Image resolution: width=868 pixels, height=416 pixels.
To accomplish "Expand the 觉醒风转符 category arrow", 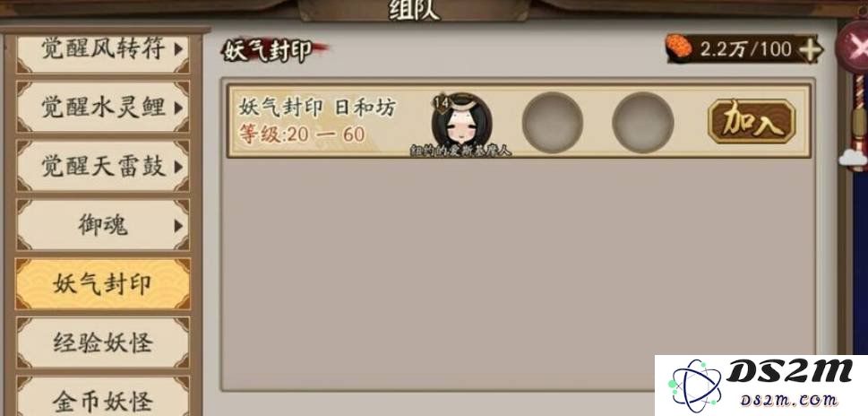I will pos(178,49).
